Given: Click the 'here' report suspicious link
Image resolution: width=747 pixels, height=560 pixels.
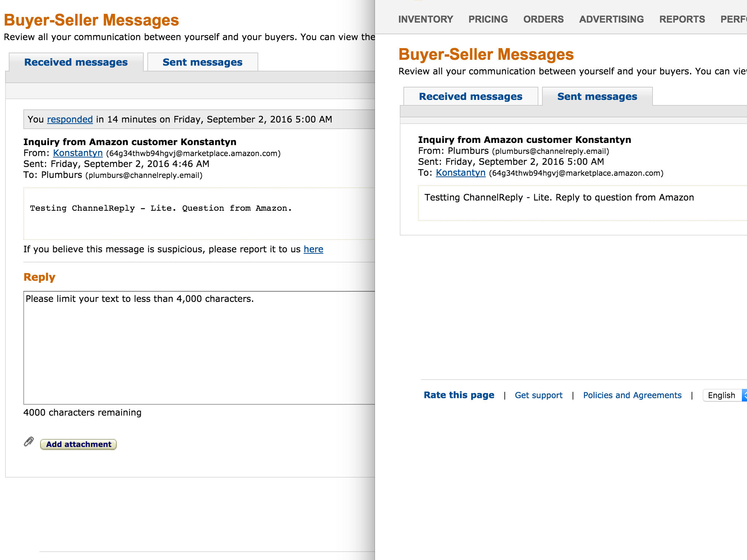Looking at the screenshot, I should point(313,249).
